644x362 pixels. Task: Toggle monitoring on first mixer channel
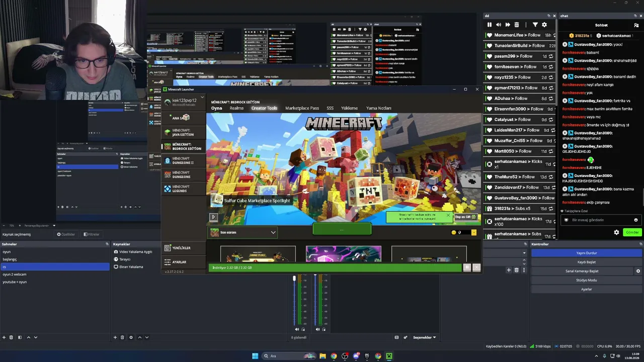tap(303, 329)
